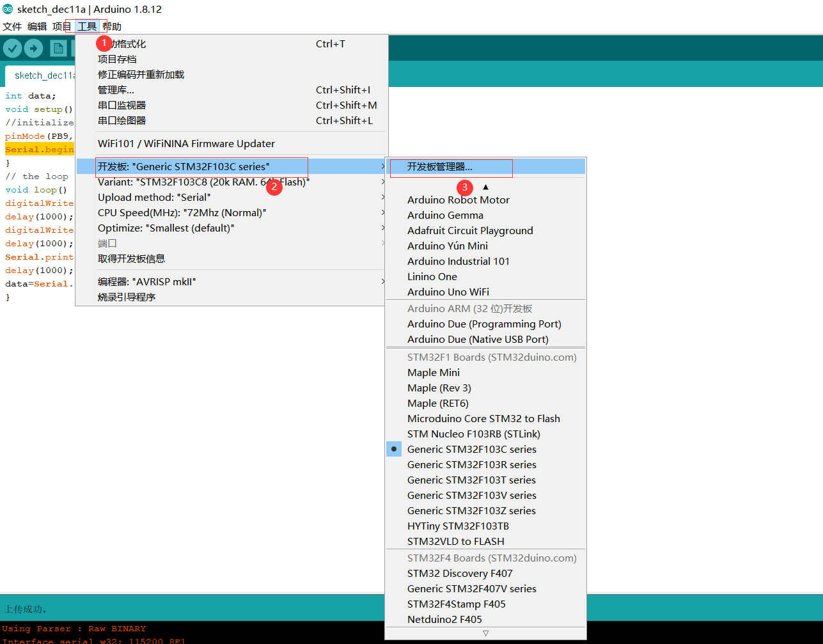Choose 烧录引导程序 burn bootloader

coord(231,297)
